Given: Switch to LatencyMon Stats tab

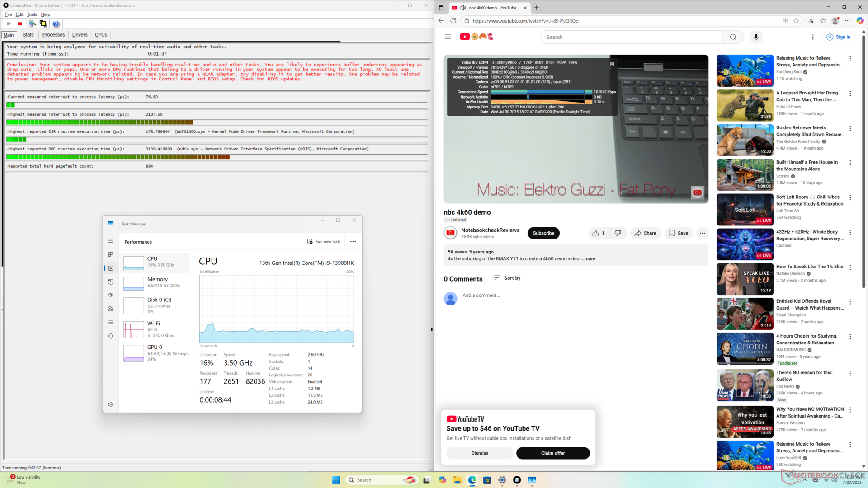Looking at the screenshot, I should tap(28, 35).
